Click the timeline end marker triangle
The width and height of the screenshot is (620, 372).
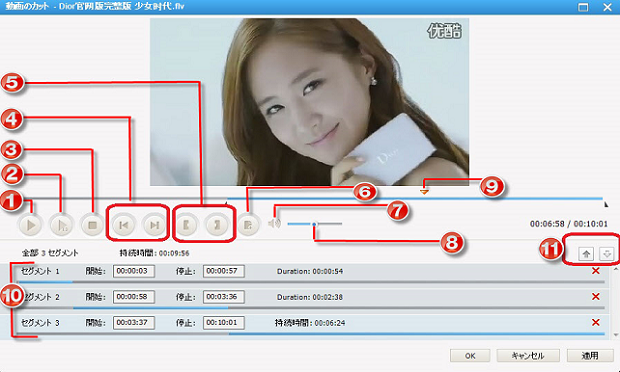click(x=606, y=204)
